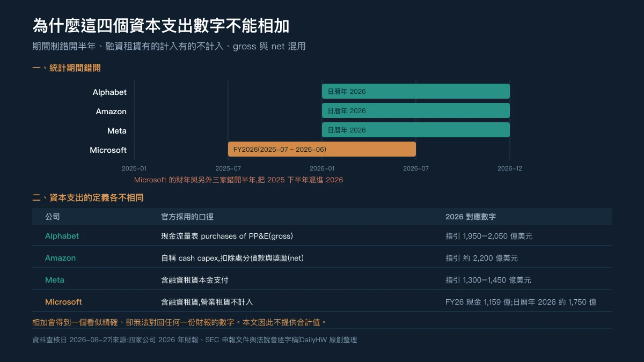Click value 指引 約 2,200 億美元

(481, 258)
